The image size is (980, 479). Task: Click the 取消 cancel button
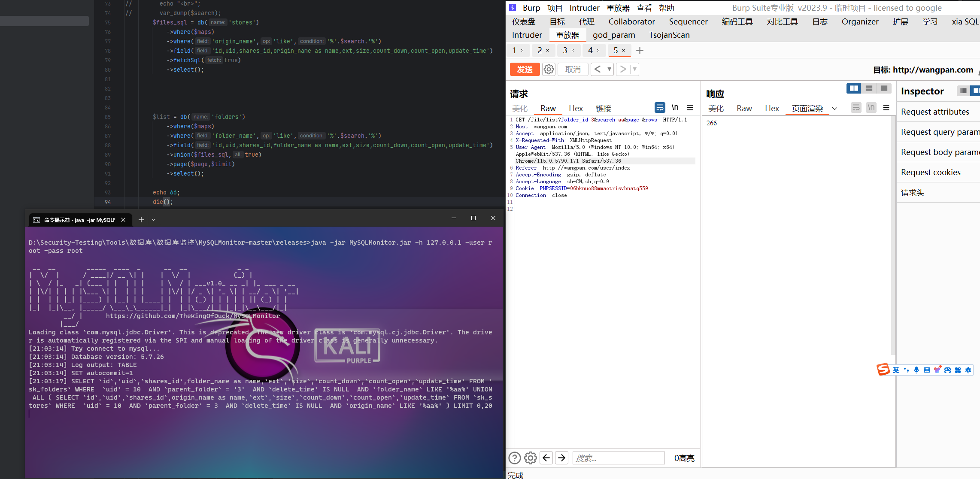[573, 69]
